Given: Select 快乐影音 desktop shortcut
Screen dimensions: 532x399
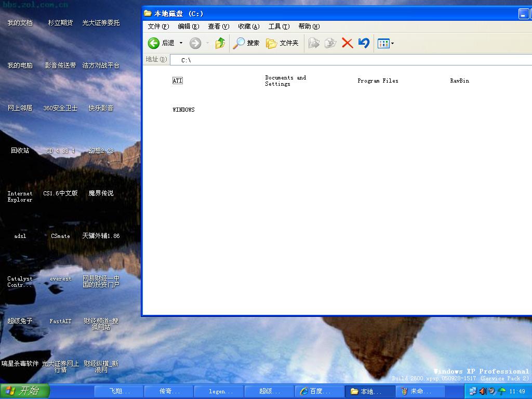Looking at the screenshot, I should pyautogui.click(x=101, y=108).
